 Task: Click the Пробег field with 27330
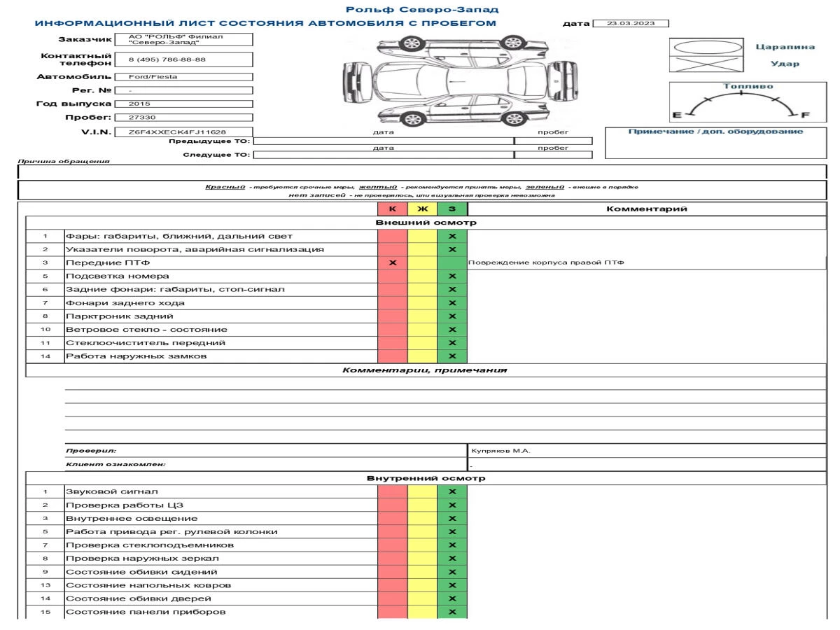pyautogui.click(x=183, y=118)
